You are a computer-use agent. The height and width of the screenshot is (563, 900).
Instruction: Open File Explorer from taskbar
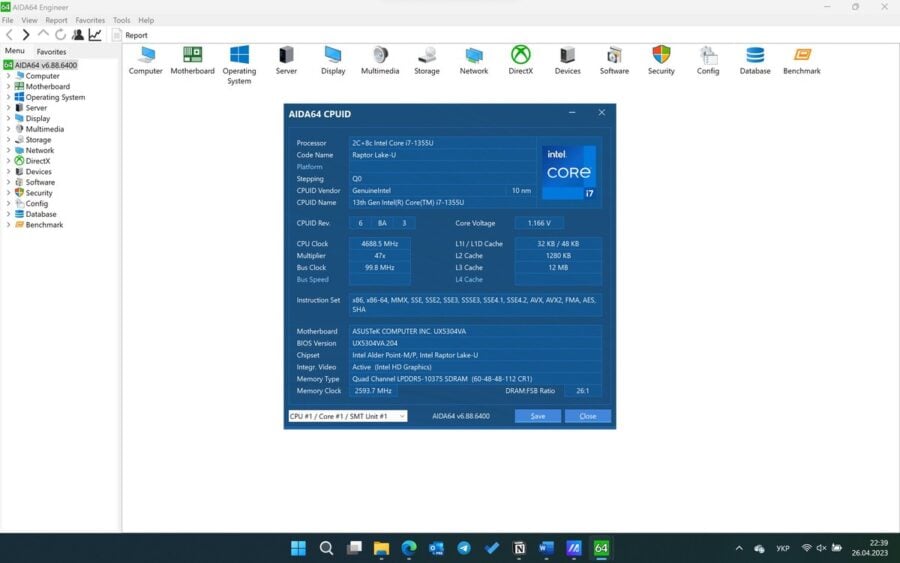point(381,548)
